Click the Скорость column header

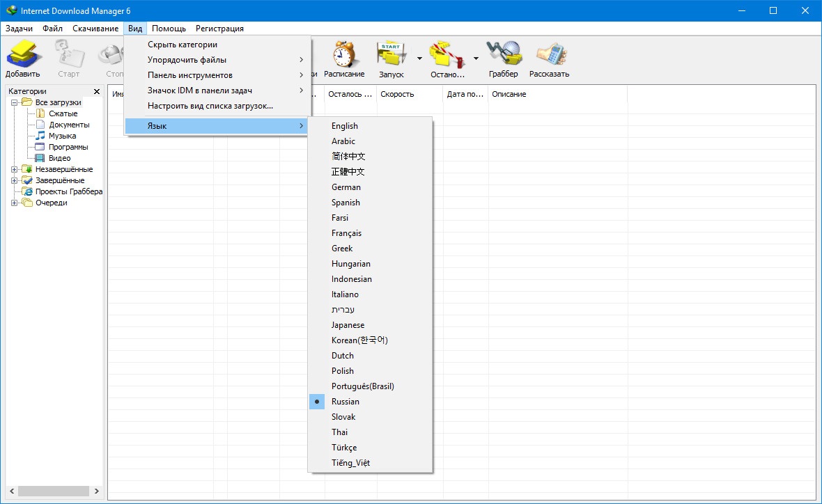[397, 94]
